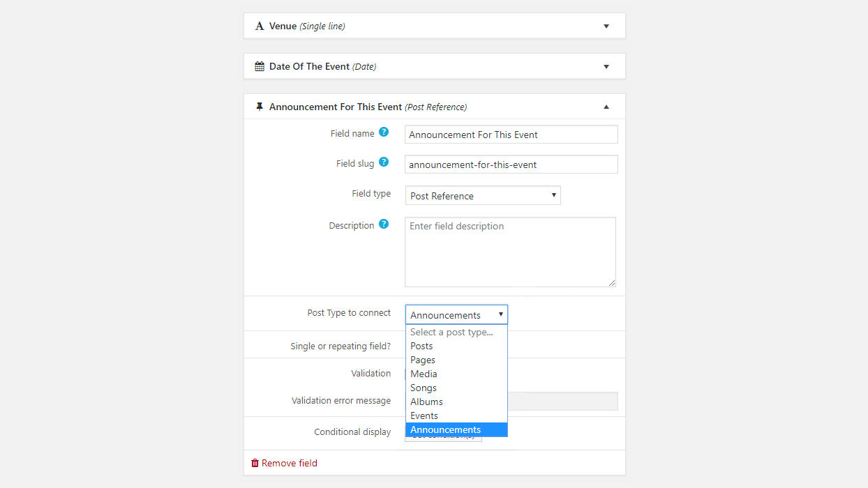
Task: Click the Remove field link
Action: click(x=290, y=463)
